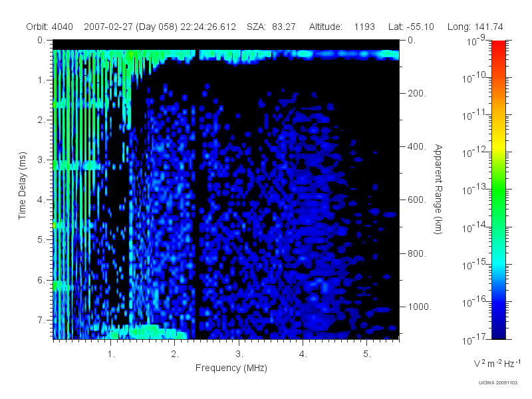532x399 pixels.
Task: Click the 'SZA: 83.27' value
Action: (271, 27)
